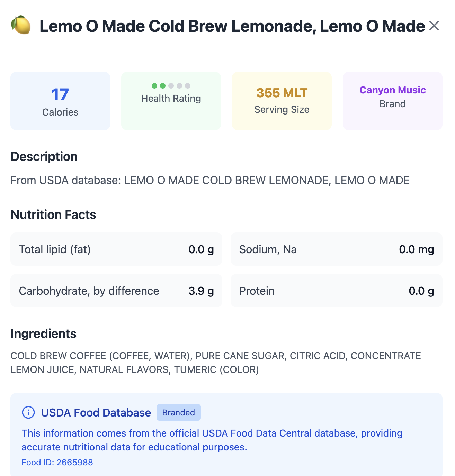This screenshot has width=455, height=476.
Task: Click the ingredients list text
Action: tap(216, 363)
